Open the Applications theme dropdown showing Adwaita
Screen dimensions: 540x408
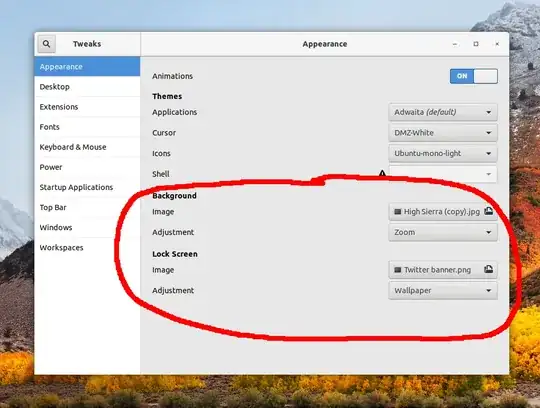click(x=443, y=112)
